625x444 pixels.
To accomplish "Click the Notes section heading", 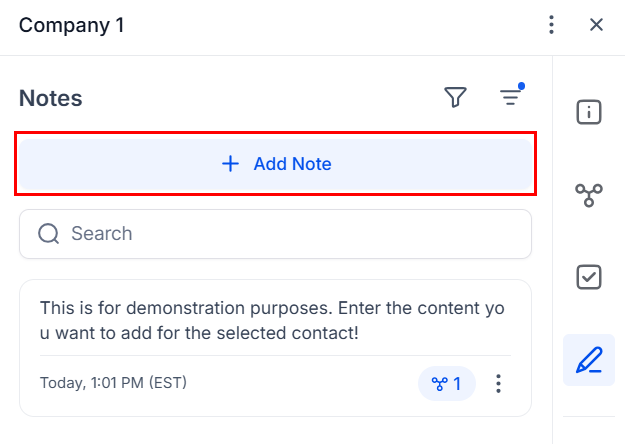I will click(51, 98).
